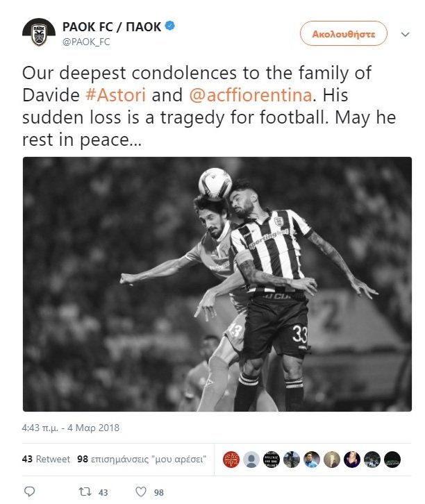The width and height of the screenshot is (425, 504).
Task: Like the tweet with heart icon
Action: click(x=141, y=492)
